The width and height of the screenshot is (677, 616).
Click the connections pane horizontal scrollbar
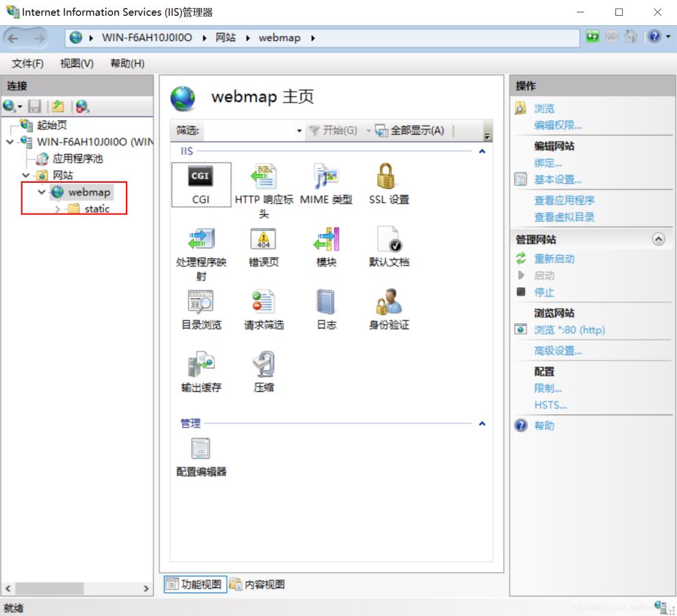[77, 588]
